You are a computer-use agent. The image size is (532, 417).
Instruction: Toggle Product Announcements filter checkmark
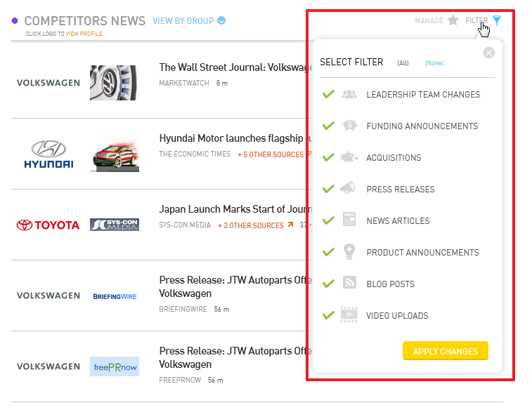point(328,252)
